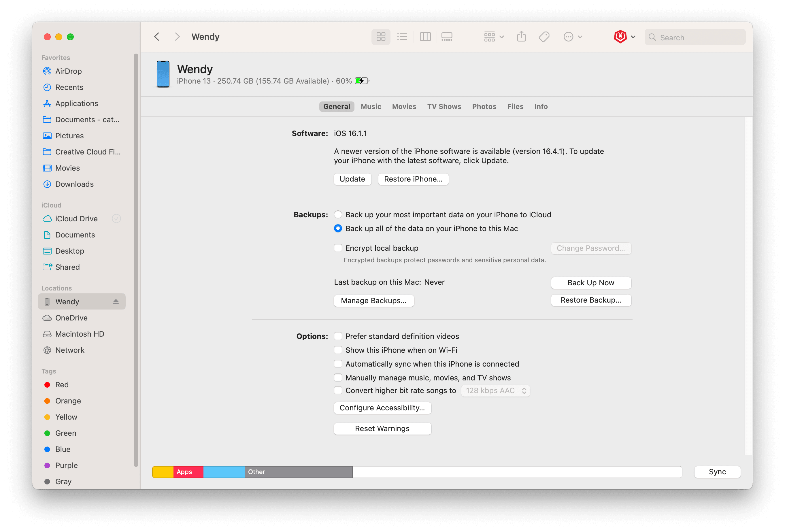785x532 pixels.
Task: Open AirDrop in sidebar
Action: (68, 71)
